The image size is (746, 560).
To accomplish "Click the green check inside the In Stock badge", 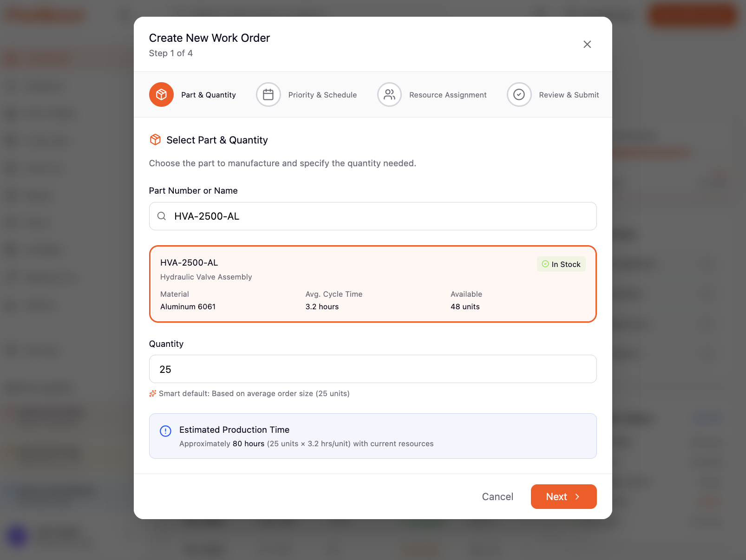I will point(545,264).
